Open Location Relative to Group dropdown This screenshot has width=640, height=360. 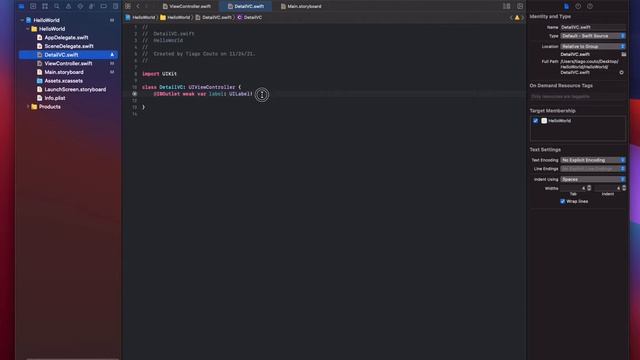pyautogui.click(x=593, y=47)
